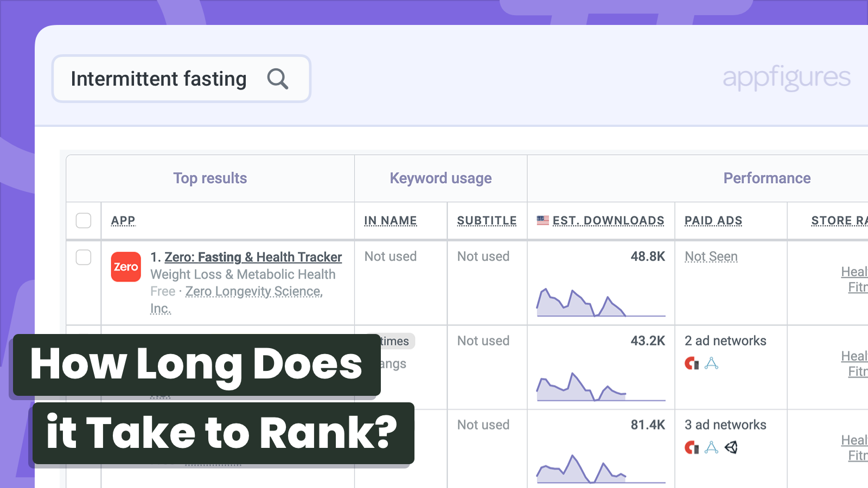
Task: Click Not used in Zero's IN NAME cell
Action: click(391, 256)
